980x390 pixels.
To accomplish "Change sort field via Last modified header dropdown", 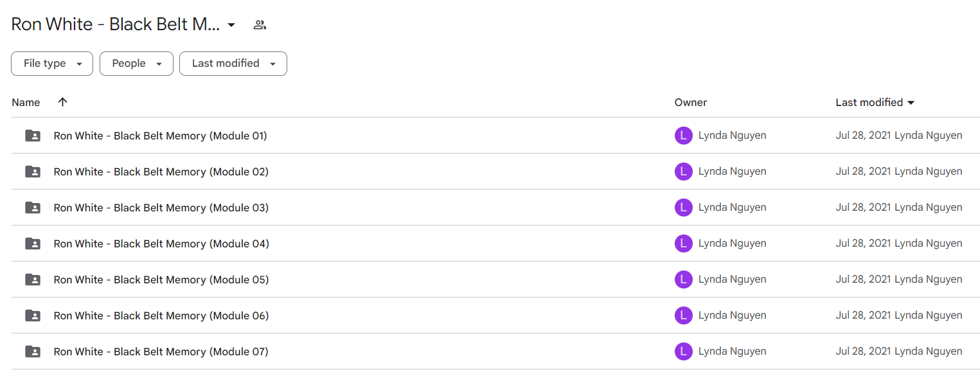I will point(875,102).
